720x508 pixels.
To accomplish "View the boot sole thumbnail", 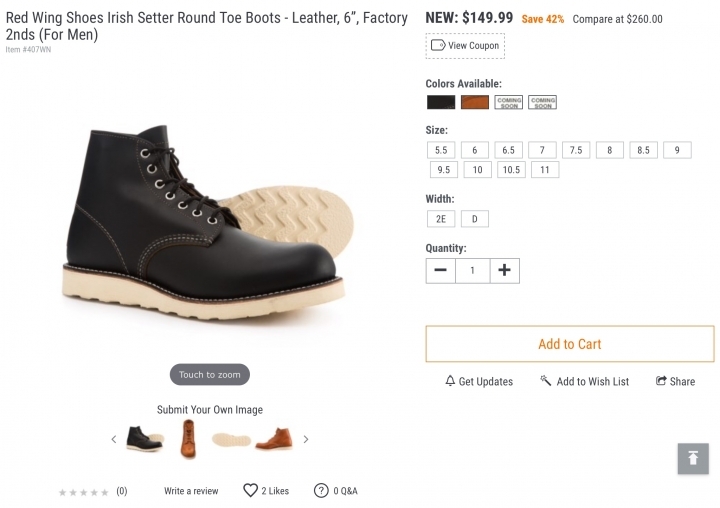I will coord(231,440).
